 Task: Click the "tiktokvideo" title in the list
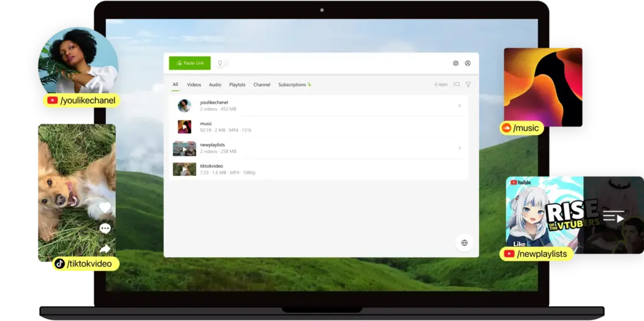coord(211,166)
